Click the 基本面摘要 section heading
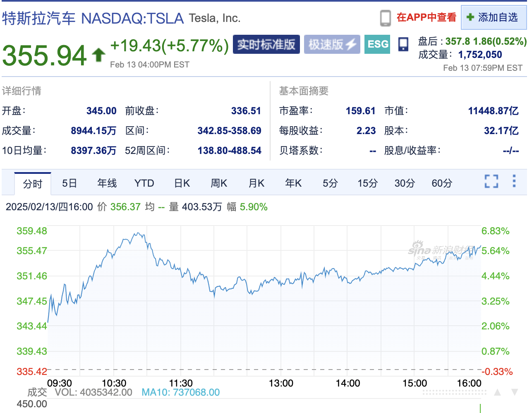 point(304,91)
